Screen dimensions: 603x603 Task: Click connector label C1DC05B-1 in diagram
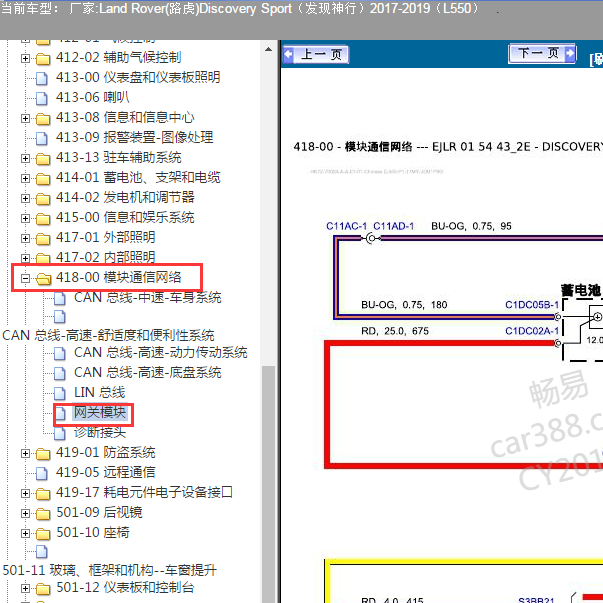532,305
